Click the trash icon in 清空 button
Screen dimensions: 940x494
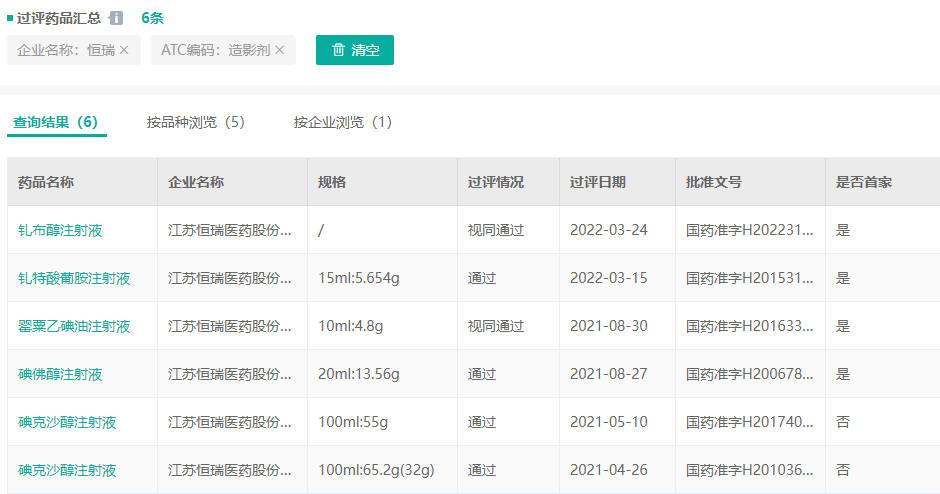tap(338, 50)
